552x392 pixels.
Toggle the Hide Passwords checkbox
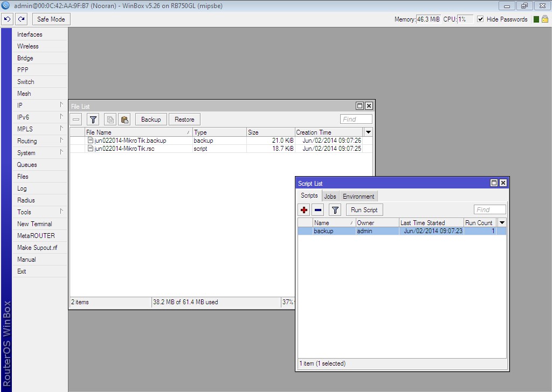(480, 19)
